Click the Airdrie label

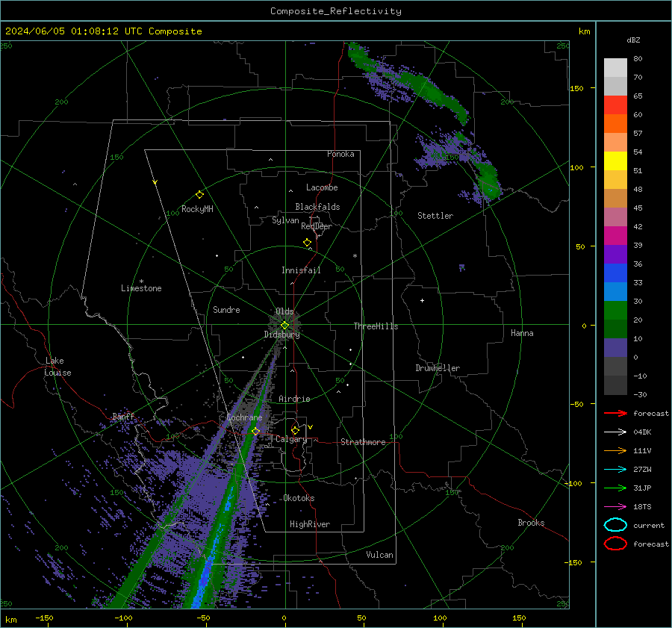(294, 399)
